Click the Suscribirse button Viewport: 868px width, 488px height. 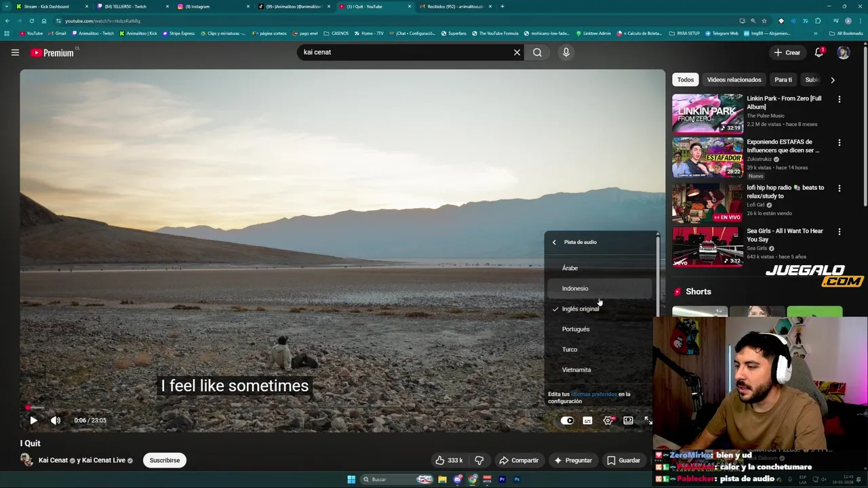tap(165, 460)
